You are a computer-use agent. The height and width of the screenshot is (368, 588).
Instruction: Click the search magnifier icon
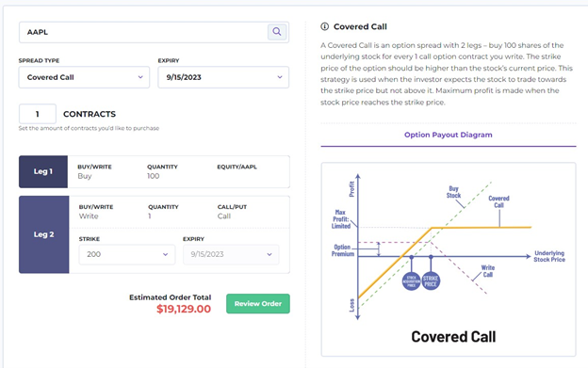pos(277,32)
